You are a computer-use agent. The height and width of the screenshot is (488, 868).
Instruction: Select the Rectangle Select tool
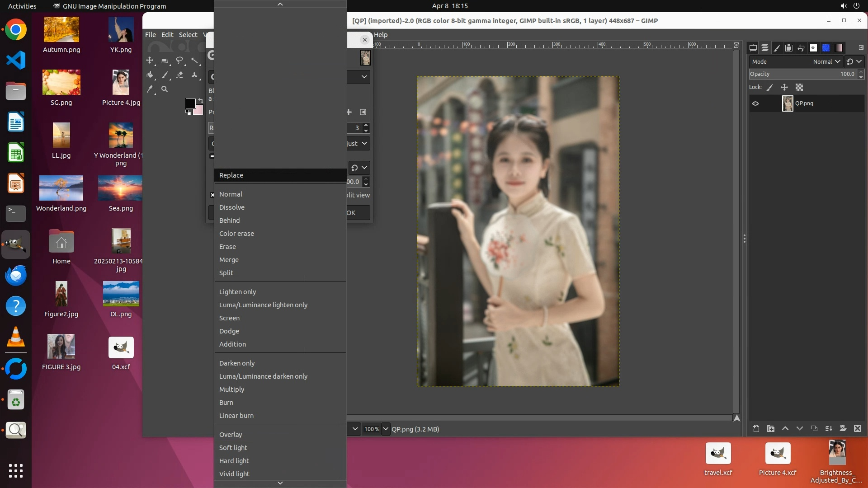pyautogui.click(x=165, y=60)
